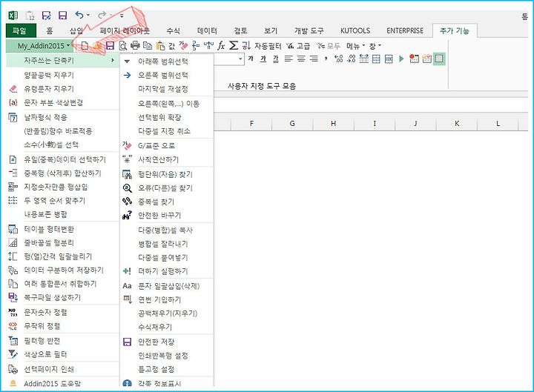Toggle align right in toolbar
Image resolution: width=534 pixels, height=392 pixels.
(x=314, y=59)
